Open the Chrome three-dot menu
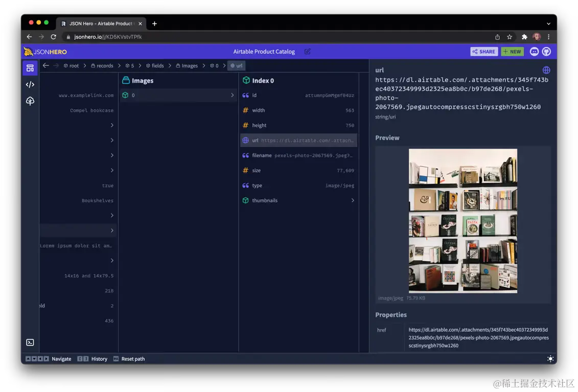The width and height of the screenshot is (578, 392). coord(548,37)
